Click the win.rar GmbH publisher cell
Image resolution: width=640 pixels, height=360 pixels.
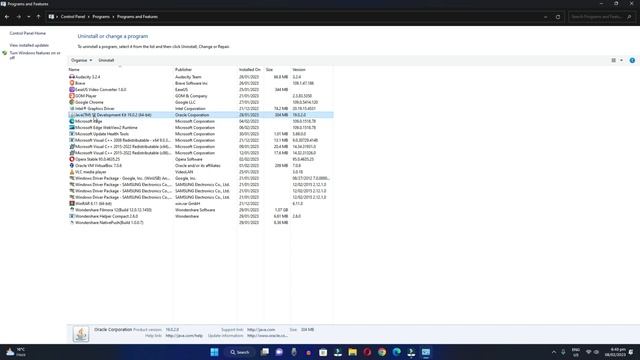[188, 203]
